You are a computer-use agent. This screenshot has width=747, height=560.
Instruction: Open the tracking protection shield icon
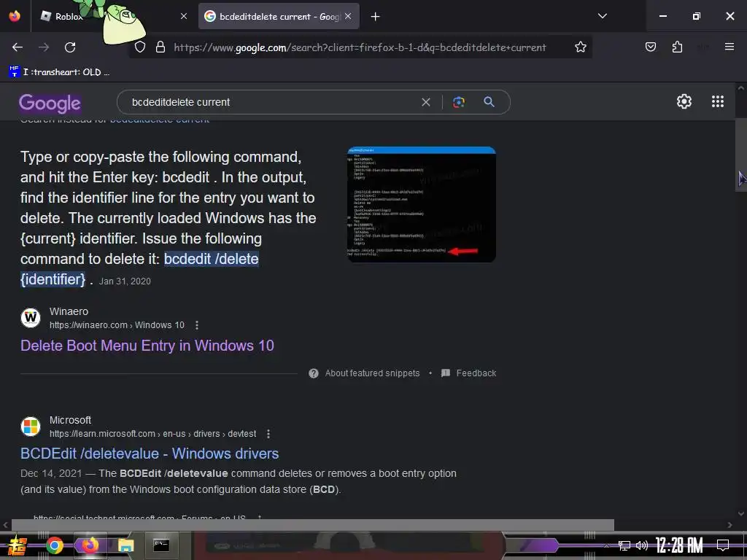pyautogui.click(x=139, y=47)
